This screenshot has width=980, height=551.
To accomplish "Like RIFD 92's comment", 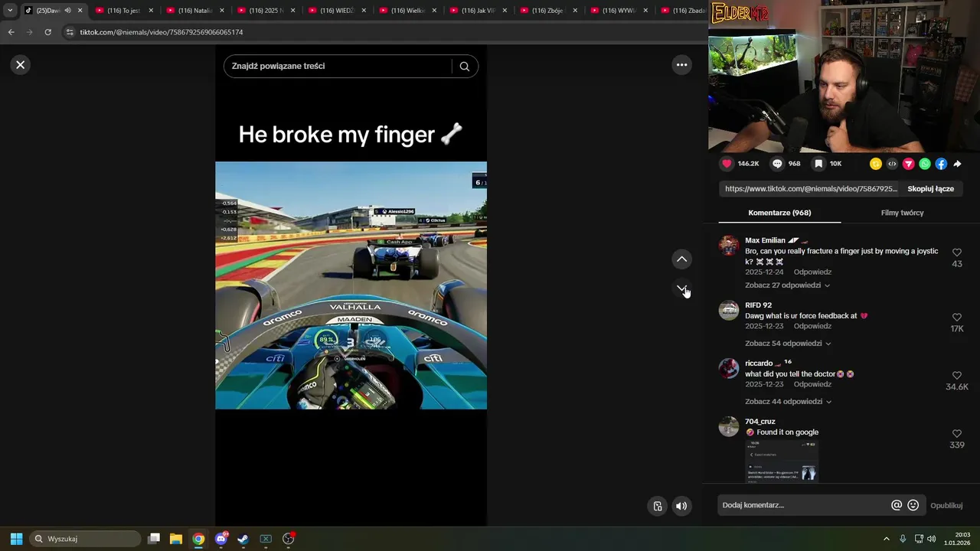I will click(957, 318).
